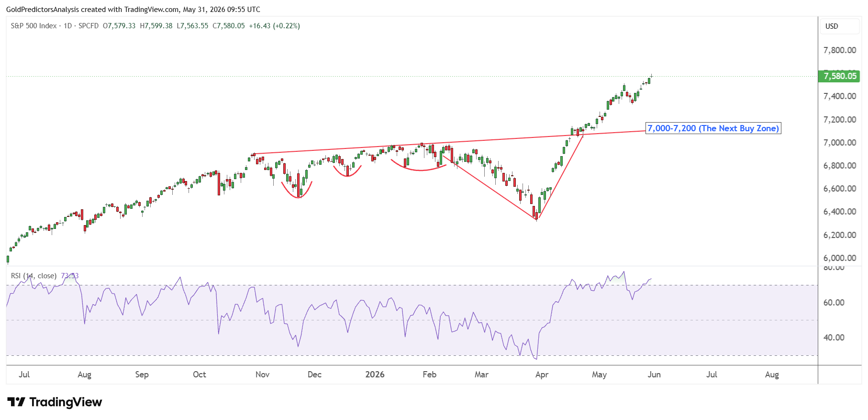868x420 pixels.
Task: Click the 2026 year label on time axis
Action: [375, 375]
